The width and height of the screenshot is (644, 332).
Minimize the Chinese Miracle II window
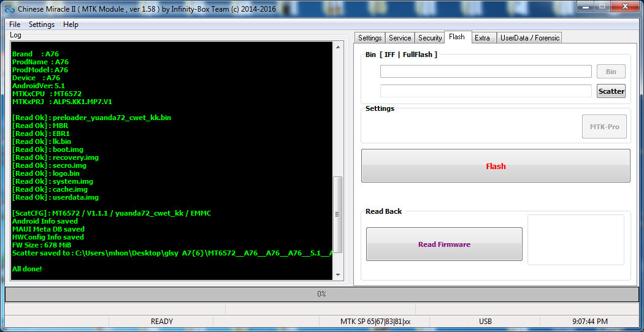pyautogui.click(x=585, y=6)
